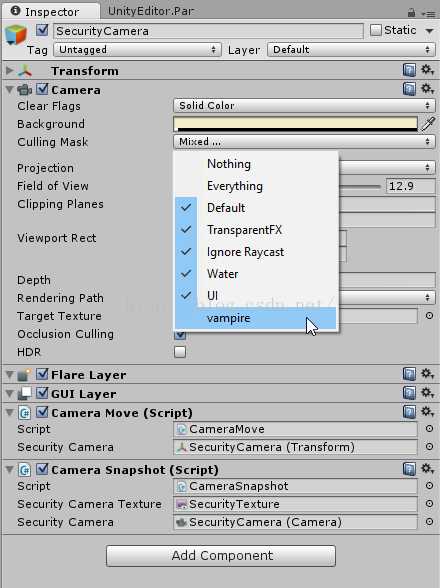Screen dimensions: 440x588
Task: Open CameraSnapshot script object picker
Action: click(429, 486)
